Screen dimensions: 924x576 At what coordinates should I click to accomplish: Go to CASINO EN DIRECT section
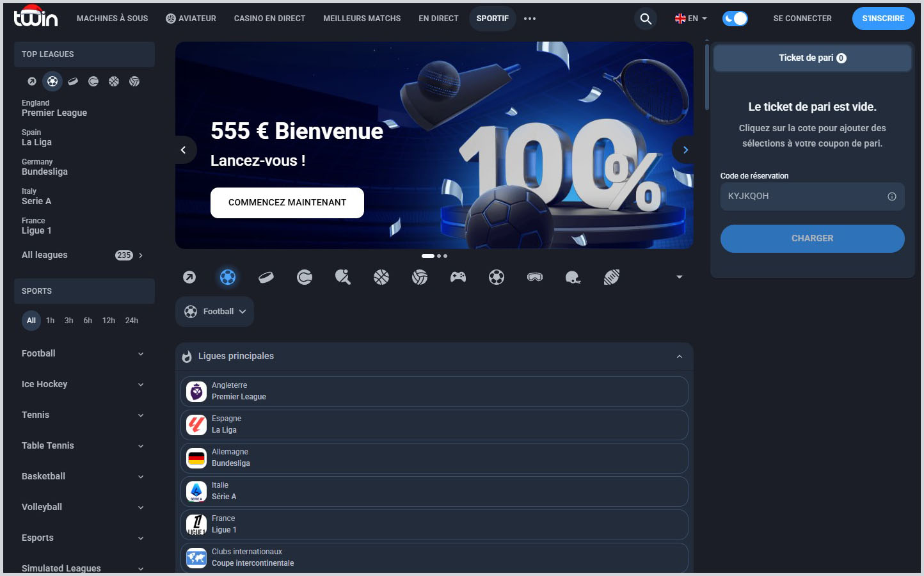click(x=269, y=19)
